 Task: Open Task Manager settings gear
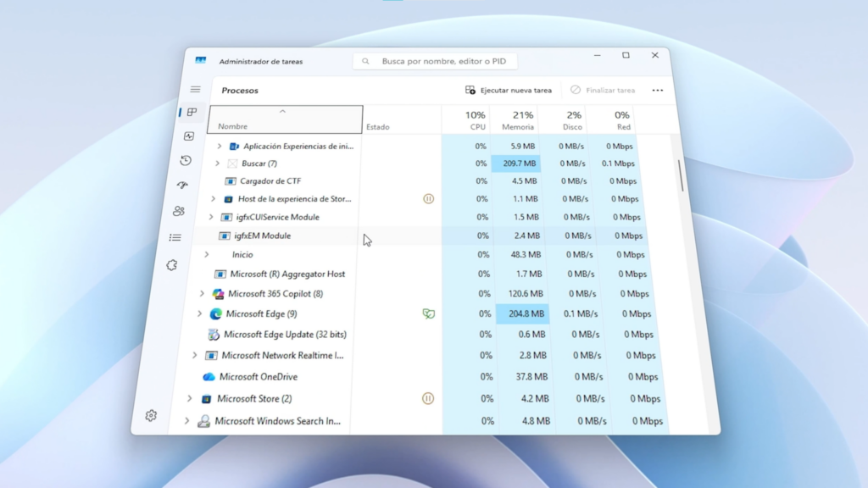pos(151,415)
